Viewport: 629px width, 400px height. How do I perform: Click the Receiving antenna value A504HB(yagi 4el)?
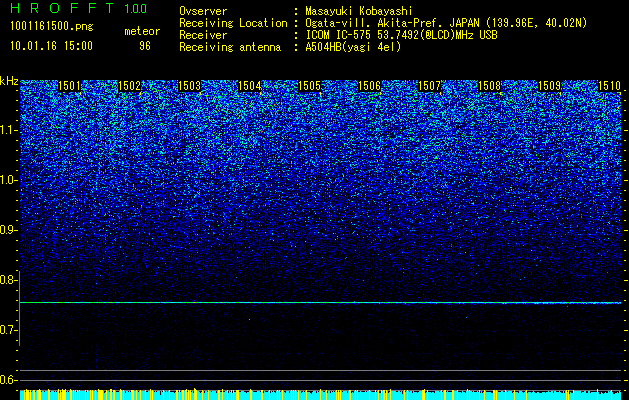click(x=353, y=47)
